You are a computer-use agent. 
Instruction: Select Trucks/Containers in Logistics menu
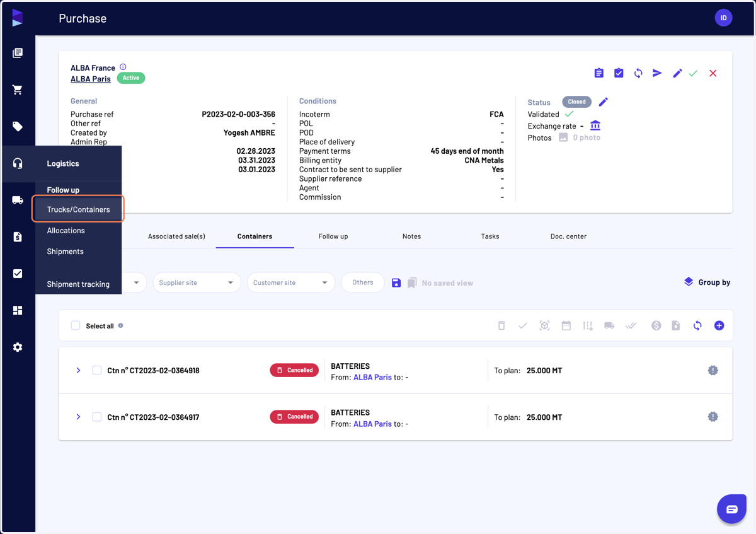(78, 209)
